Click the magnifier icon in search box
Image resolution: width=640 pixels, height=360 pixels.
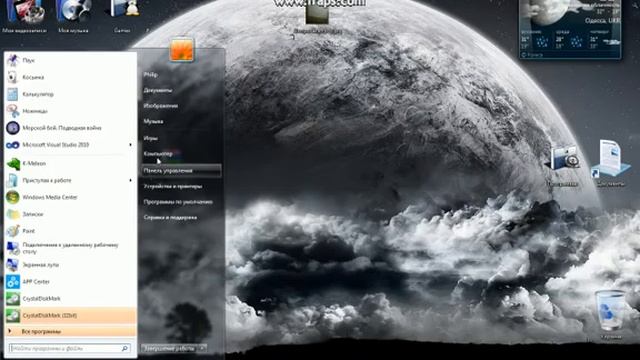125,348
